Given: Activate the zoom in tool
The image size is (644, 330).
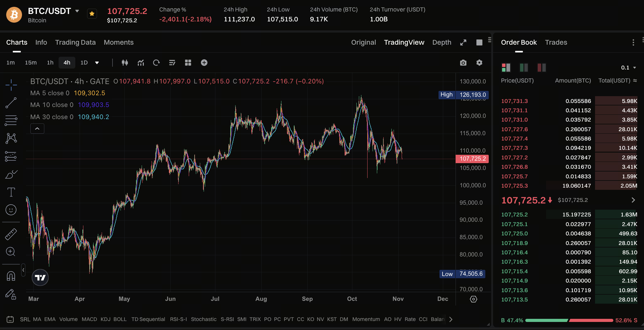Looking at the screenshot, I should pyautogui.click(x=11, y=252).
